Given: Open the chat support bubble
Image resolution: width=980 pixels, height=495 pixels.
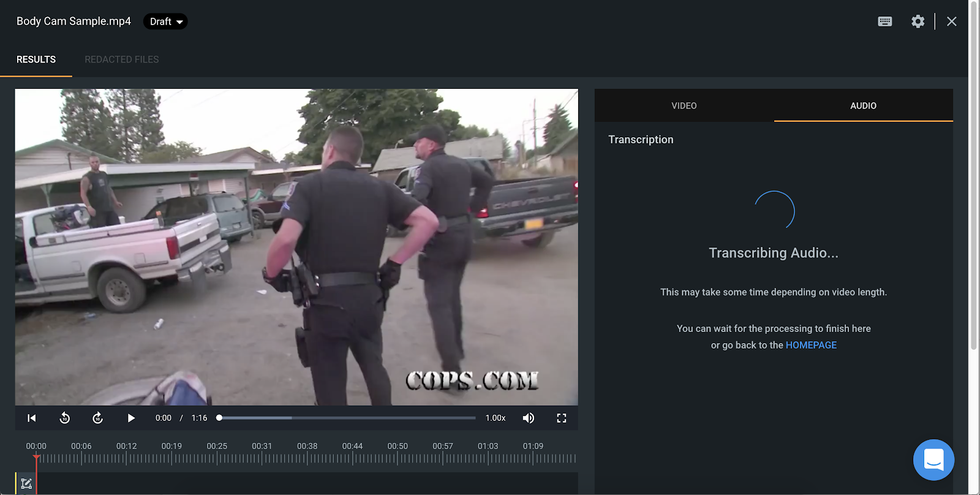Looking at the screenshot, I should (x=933, y=459).
